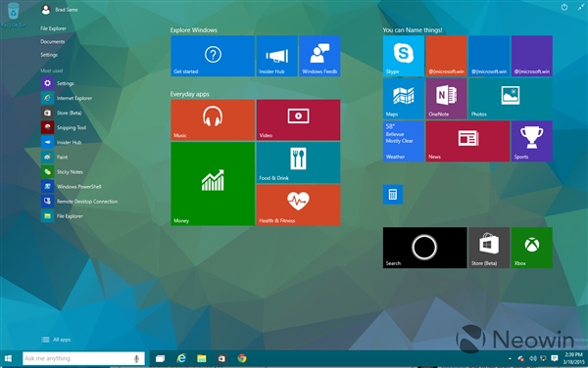Open the Store (Beta) tile
The height and width of the screenshot is (368, 588).
(x=489, y=248)
